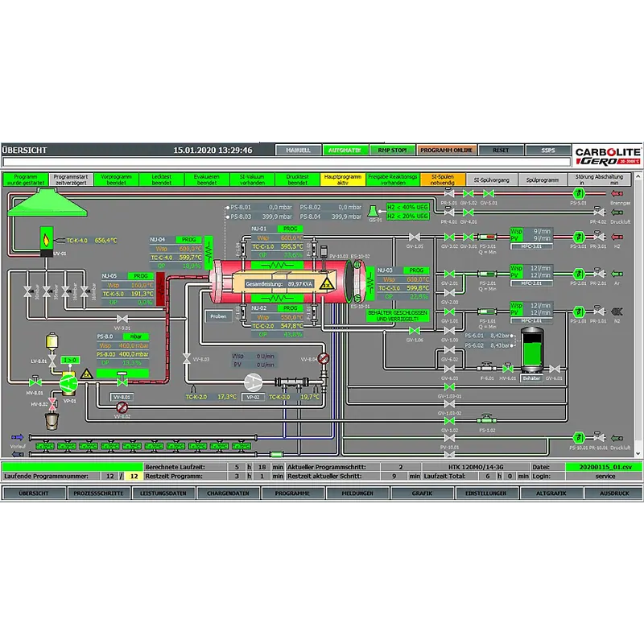Click the PS-5.01 pressure switch icon
The image size is (644, 644).
click(x=578, y=193)
